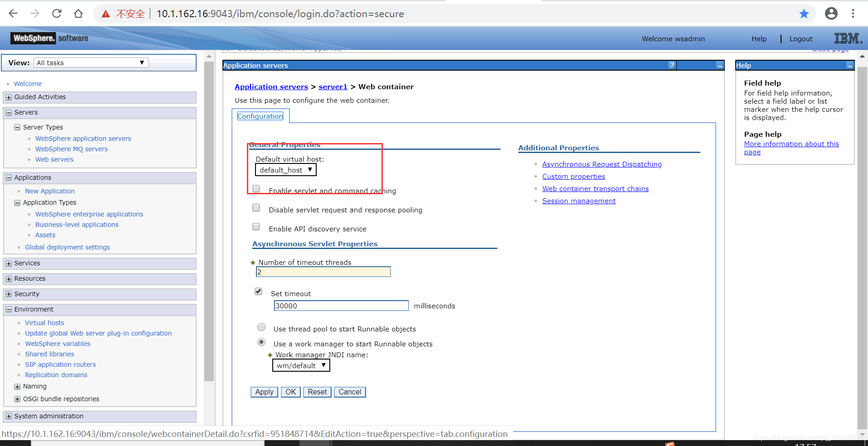Viewport: 868px width, 446px height.
Task: Click the OK button
Action: (290, 392)
